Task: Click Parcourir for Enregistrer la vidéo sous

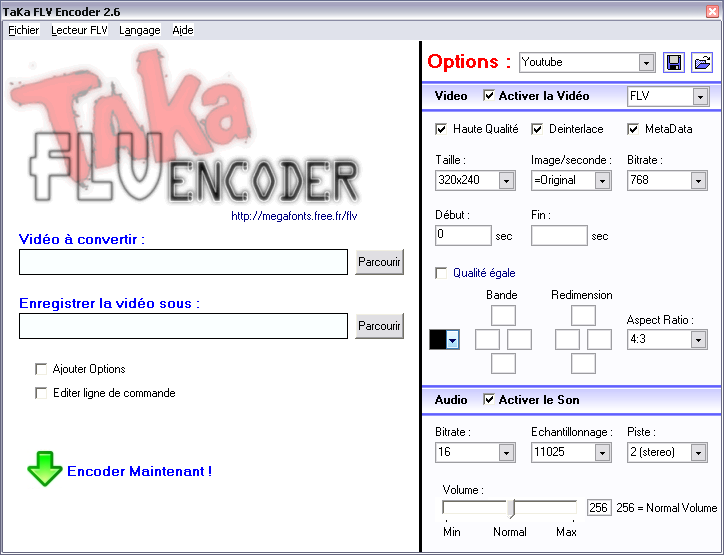Action: 379,326
